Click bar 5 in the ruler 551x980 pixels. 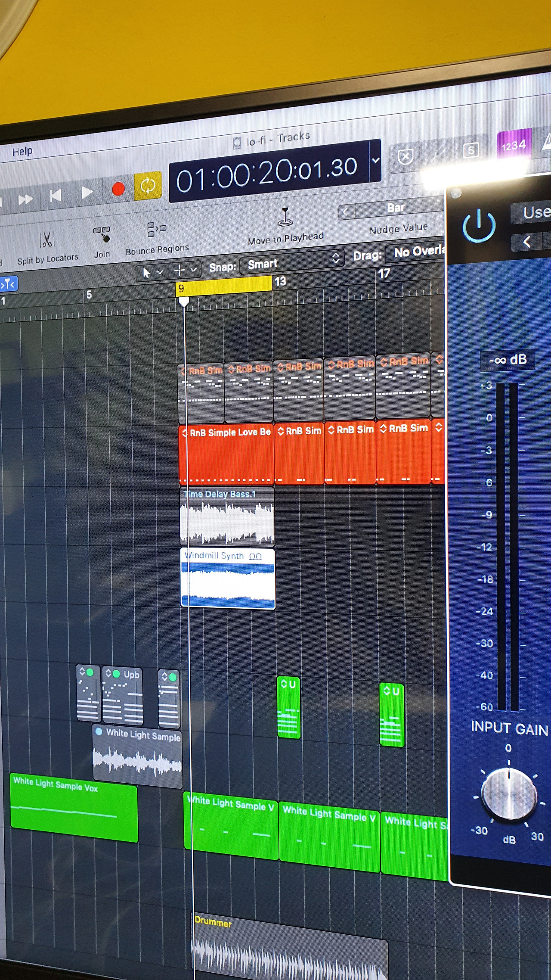[x=89, y=295]
